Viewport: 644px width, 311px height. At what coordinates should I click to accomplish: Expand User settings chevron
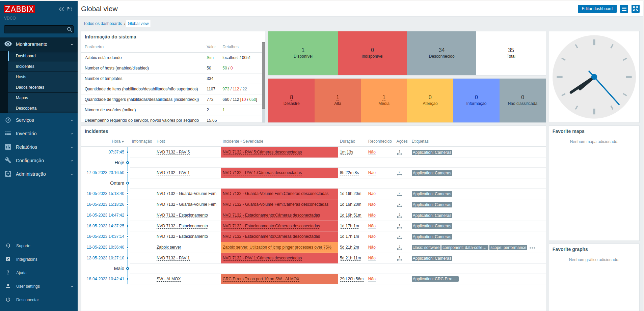[x=72, y=286]
